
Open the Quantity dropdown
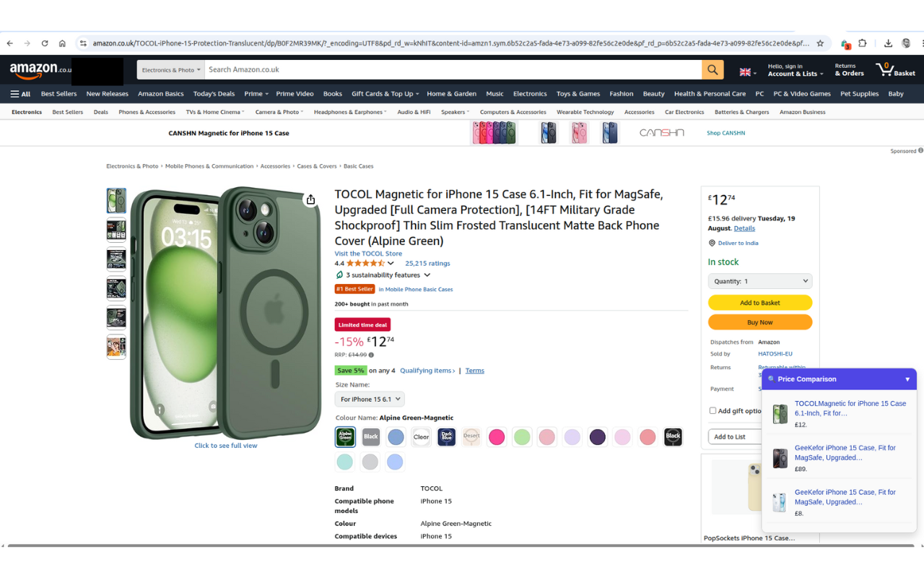(759, 280)
